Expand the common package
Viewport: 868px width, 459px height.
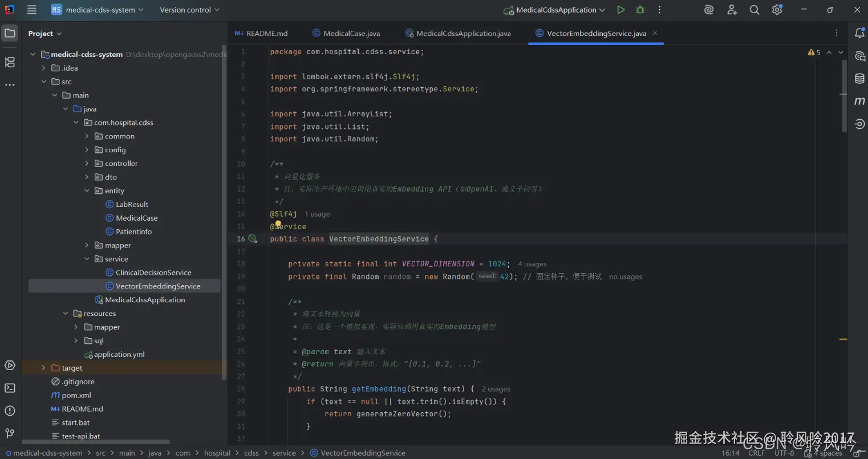click(x=87, y=136)
